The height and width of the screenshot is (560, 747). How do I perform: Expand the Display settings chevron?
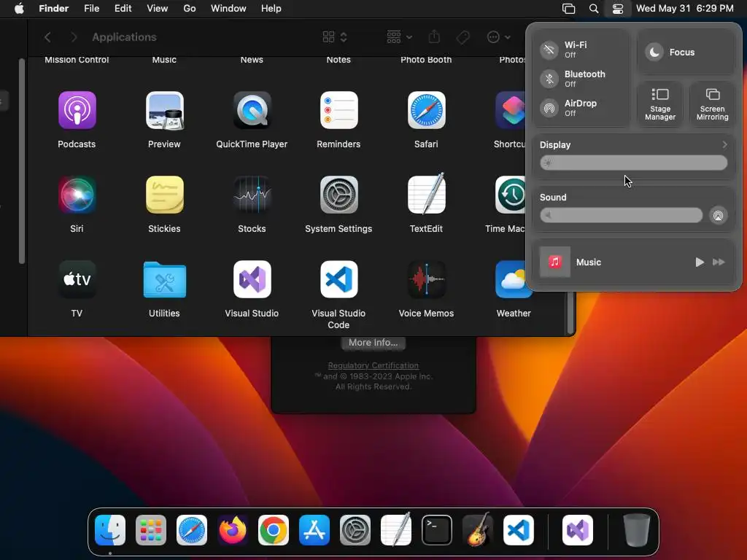tap(724, 144)
